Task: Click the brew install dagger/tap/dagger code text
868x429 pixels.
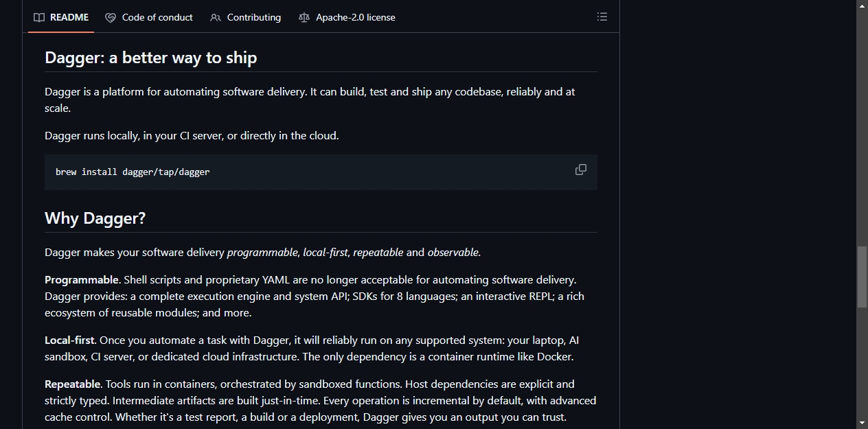Action: (x=133, y=172)
